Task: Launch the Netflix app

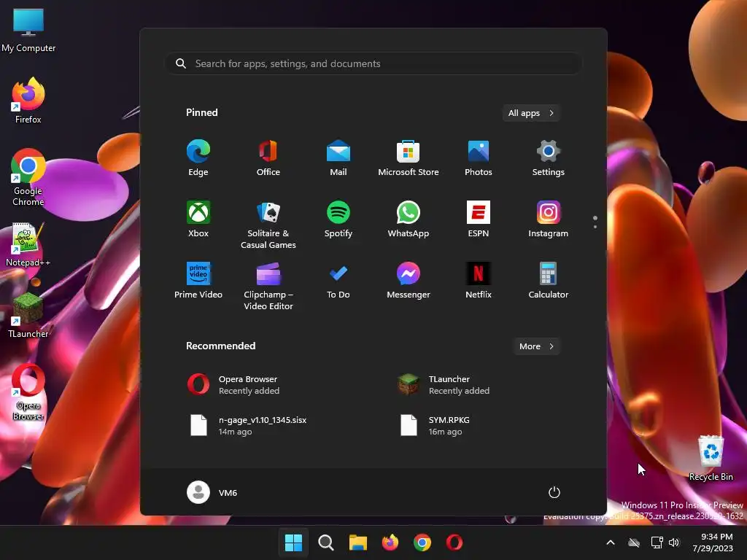Action: coord(479,281)
